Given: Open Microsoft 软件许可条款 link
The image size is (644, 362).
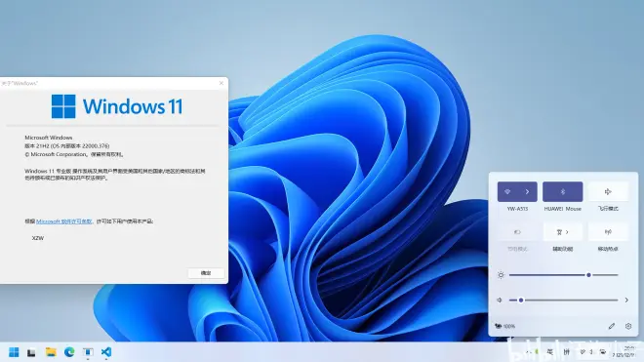Looking at the screenshot, I should click(x=64, y=221).
